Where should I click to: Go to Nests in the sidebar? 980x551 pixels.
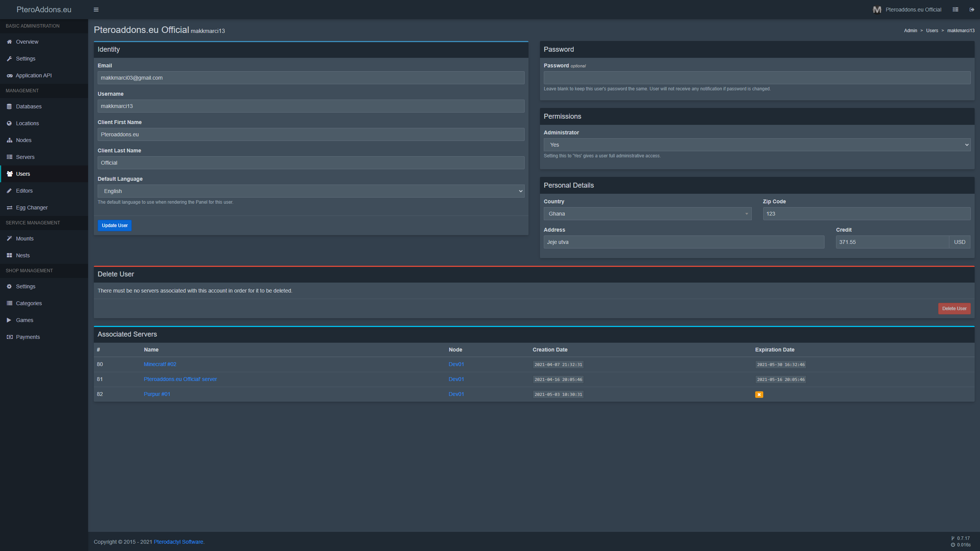[x=23, y=255]
